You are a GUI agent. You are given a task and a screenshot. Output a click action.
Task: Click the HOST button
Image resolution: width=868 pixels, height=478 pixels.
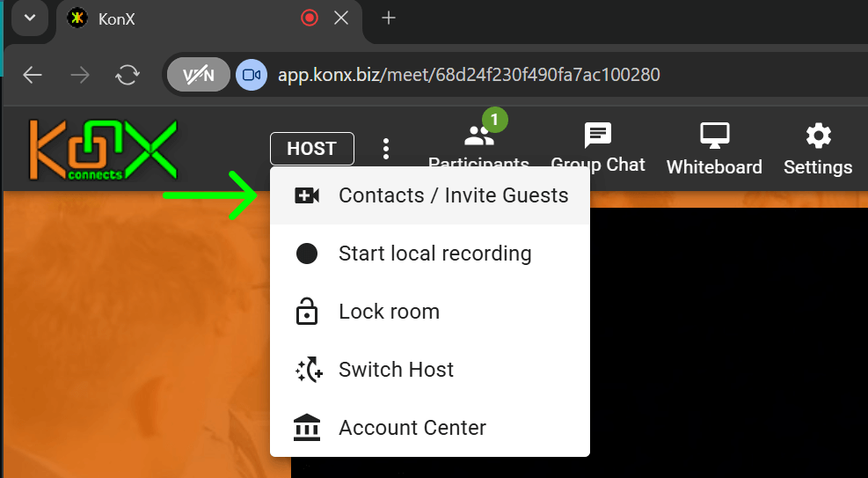[312, 149]
